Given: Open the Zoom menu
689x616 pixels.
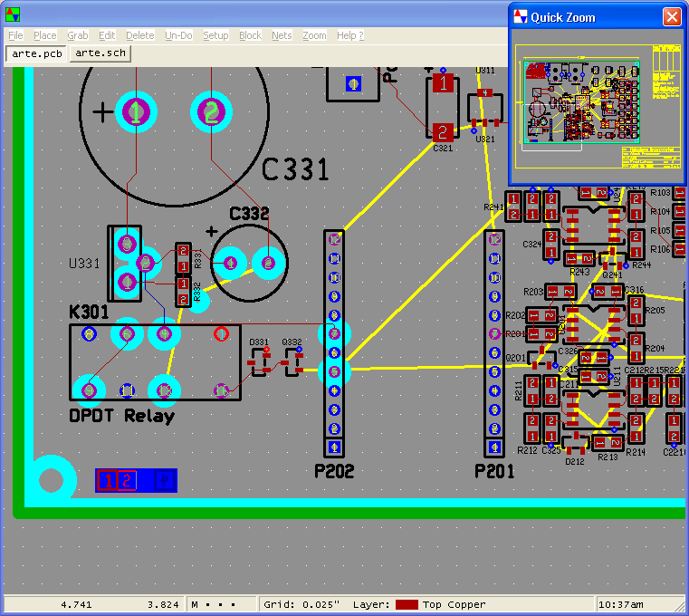Looking at the screenshot, I should [314, 35].
